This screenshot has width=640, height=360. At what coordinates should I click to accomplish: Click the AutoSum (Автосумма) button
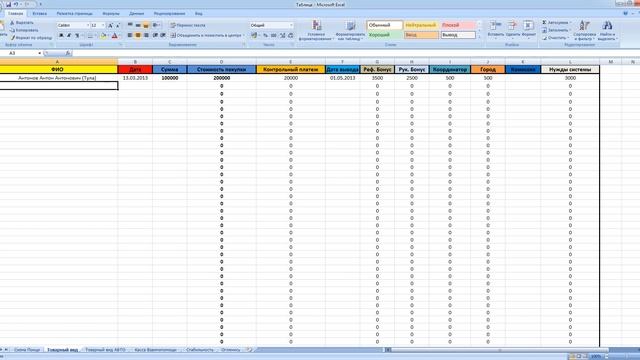coord(557,22)
